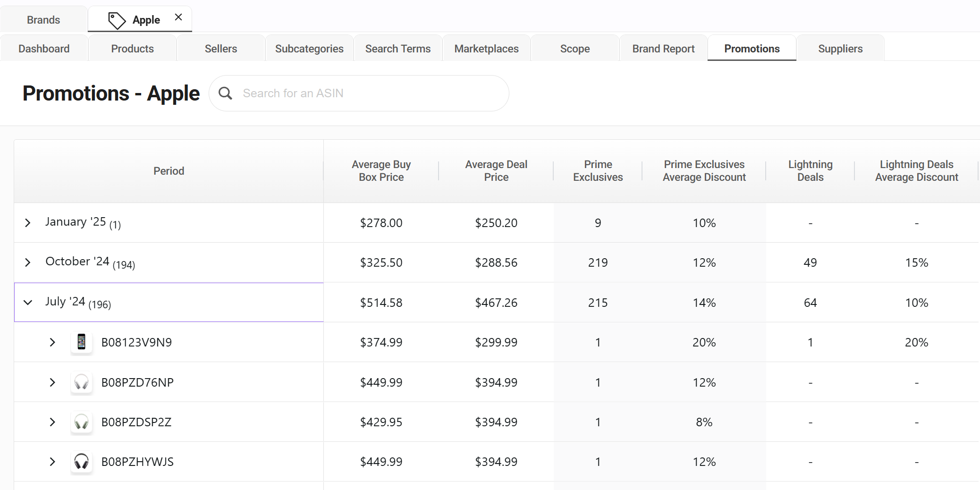Image resolution: width=980 pixels, height=490 pixels.
Task: Click ASIN text B08PZDSP2Z
Action: tap(136, 422)
